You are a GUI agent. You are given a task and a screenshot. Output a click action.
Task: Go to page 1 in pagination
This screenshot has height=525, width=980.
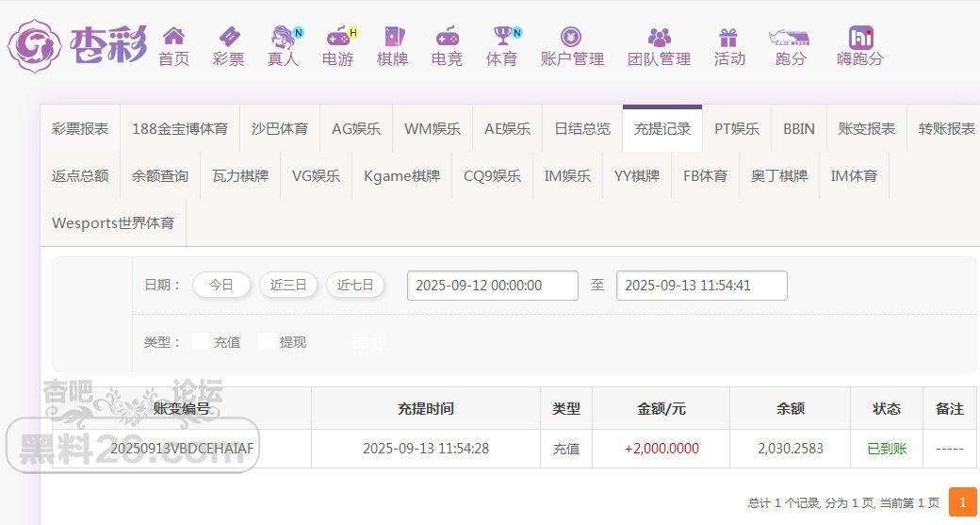tap(962, 502)
